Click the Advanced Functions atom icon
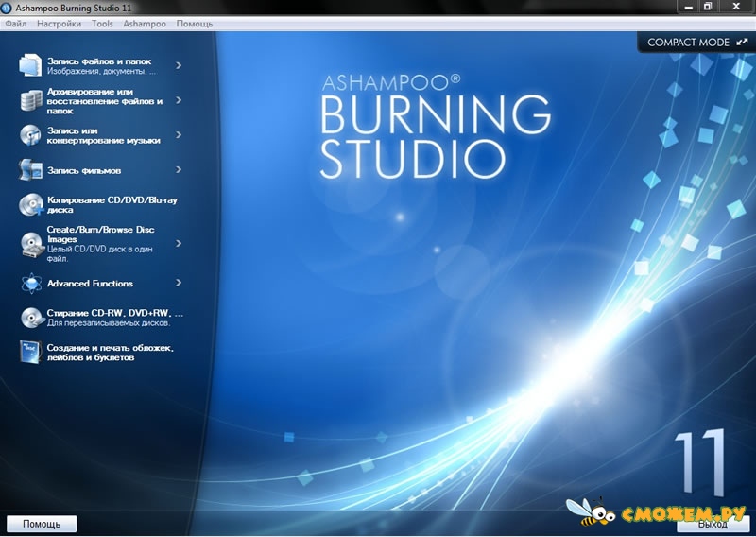The width and height of the screenshot is (756, 537). coord(31,284)
